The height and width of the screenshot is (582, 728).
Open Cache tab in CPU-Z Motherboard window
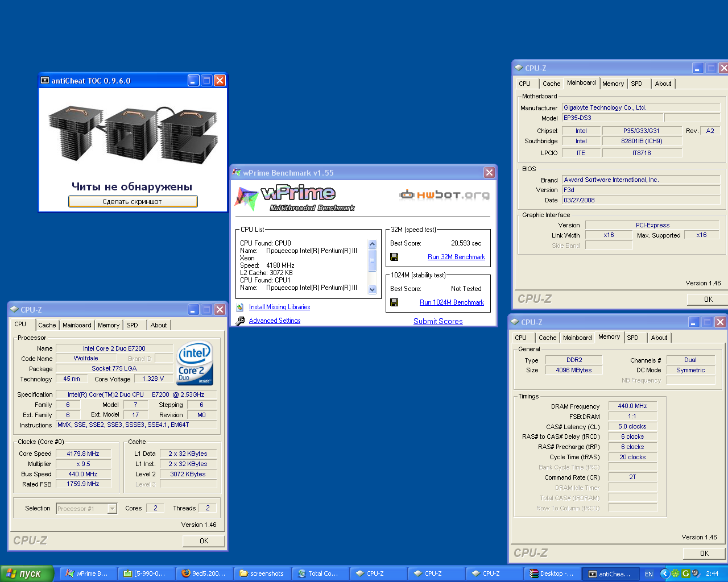(x=551, y=84)
